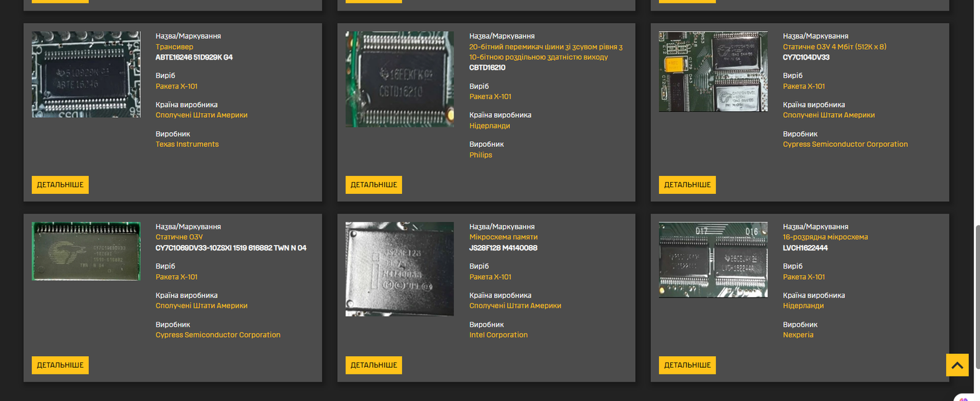The image size is (980, 401).
Task: Click the Трансивер name link
Action: click(175, 47)
